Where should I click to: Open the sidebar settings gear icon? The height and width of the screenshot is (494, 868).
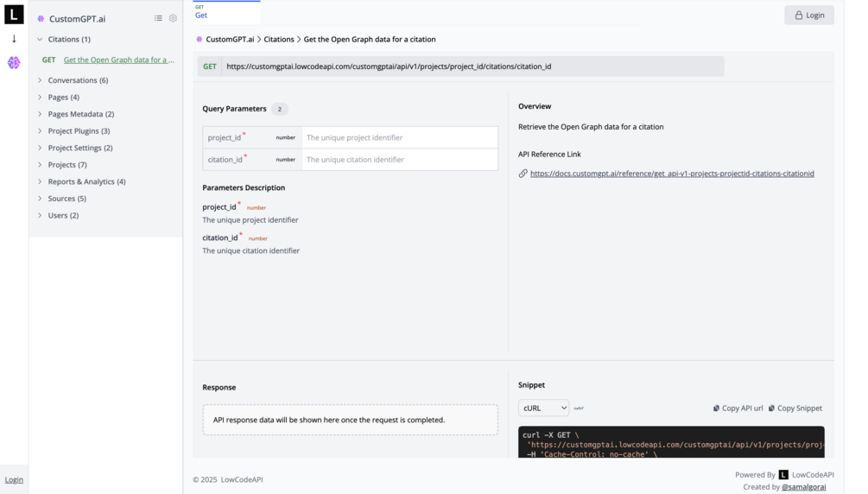173,18
